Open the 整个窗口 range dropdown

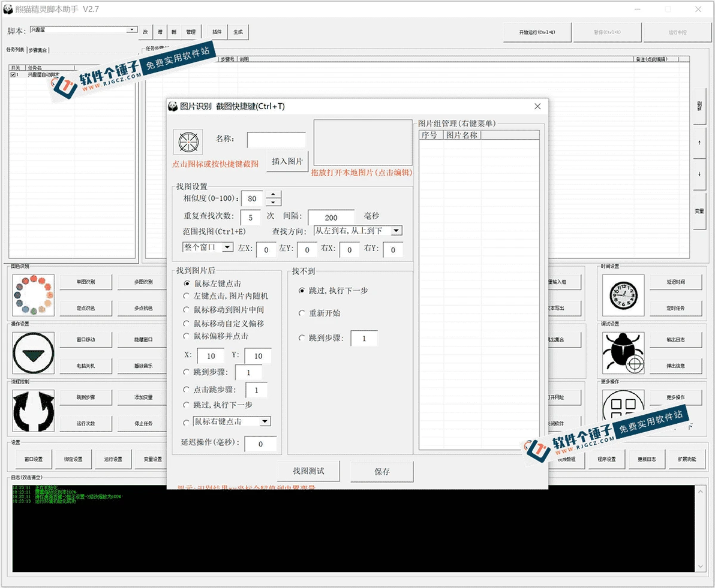coord(227,247)
